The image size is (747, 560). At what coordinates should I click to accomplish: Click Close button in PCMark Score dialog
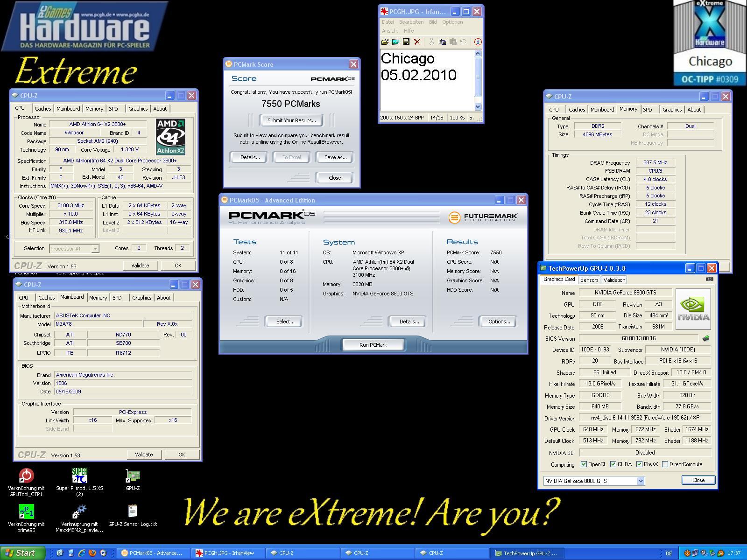tap(335, 178)
